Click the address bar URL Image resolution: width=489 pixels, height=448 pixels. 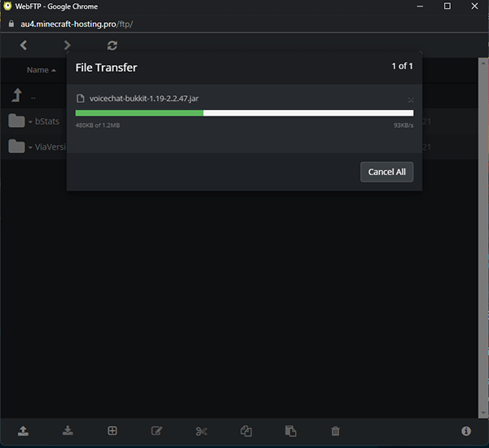pyautogui.click(x=77, y=24)
